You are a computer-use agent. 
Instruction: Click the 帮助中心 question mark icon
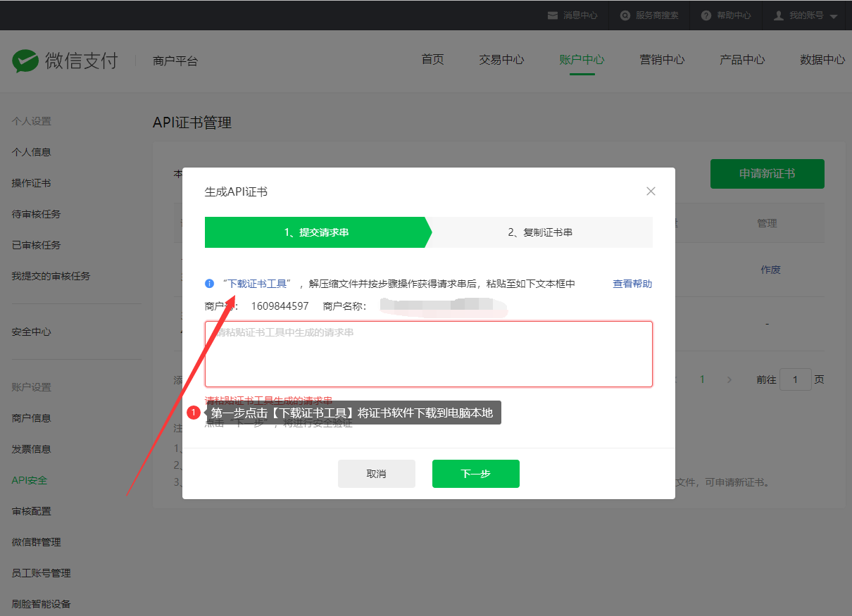(706, 15)
